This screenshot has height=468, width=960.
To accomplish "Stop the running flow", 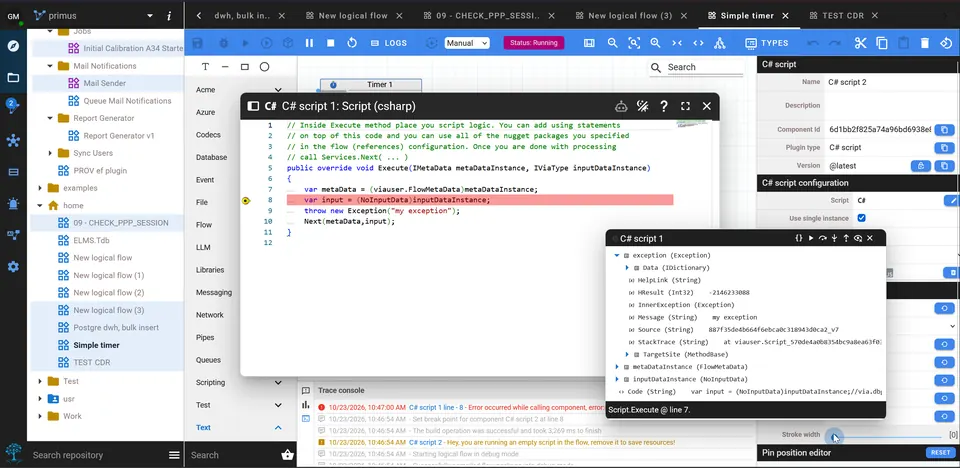I will point(331,43).
